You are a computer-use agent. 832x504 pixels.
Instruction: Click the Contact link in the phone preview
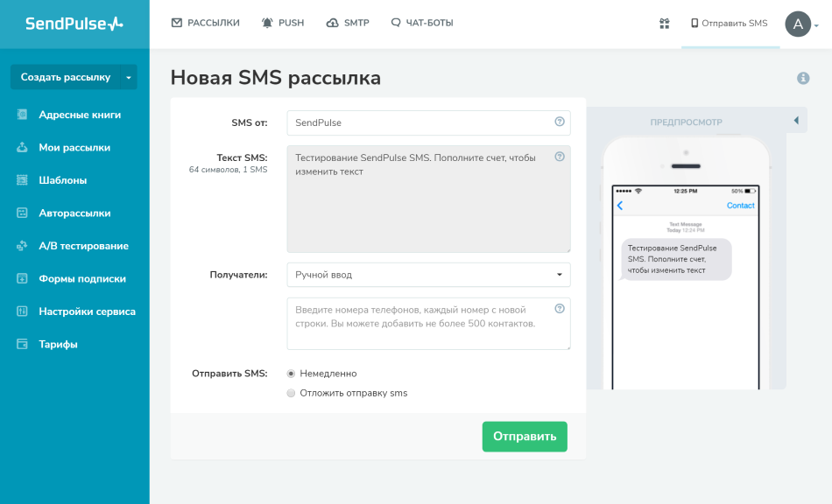(x=740, y=206)
